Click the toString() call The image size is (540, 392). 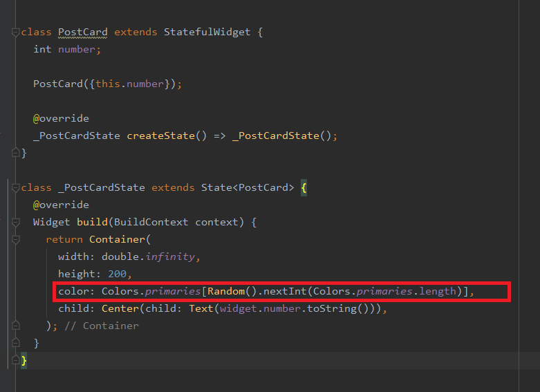click(338, 308)
